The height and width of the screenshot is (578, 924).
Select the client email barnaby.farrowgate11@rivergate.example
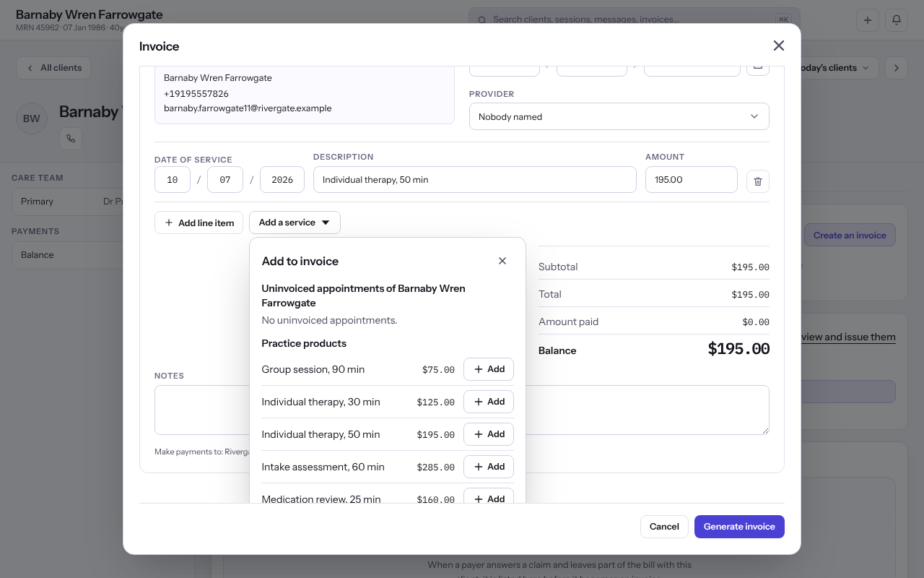coord(248,108)
